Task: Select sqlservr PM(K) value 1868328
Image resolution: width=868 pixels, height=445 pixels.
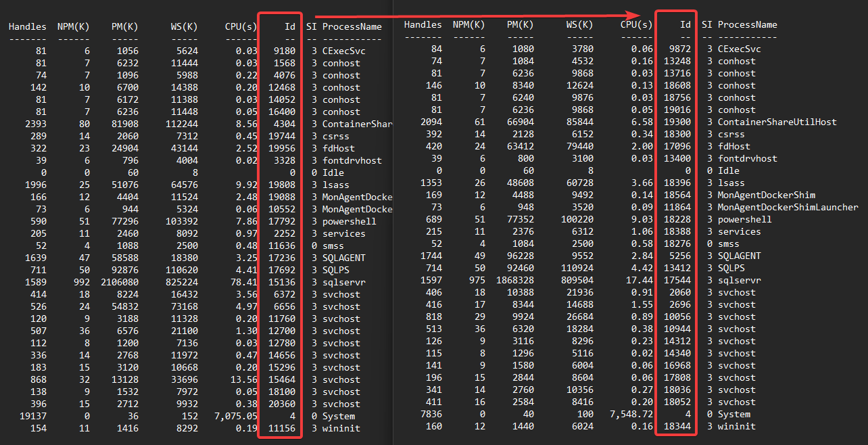Action: pyautogui.click(x=515, y=280)
